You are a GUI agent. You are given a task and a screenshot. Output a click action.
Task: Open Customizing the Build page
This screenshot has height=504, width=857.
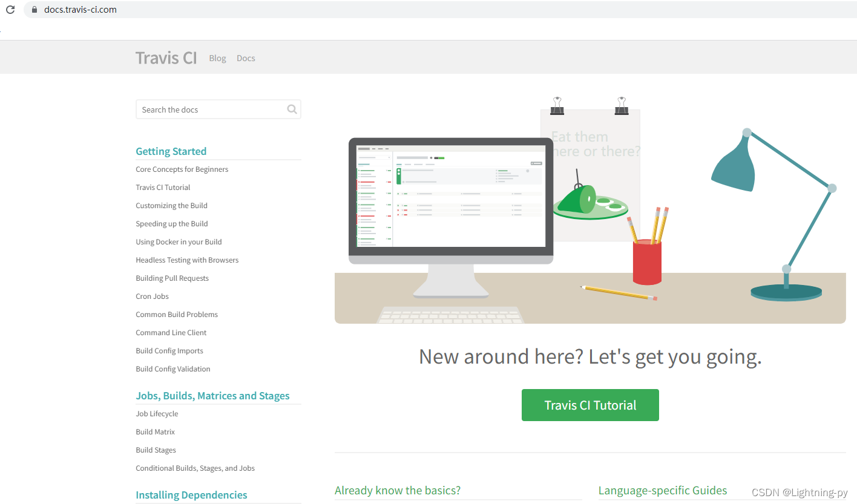click(171, 206)
